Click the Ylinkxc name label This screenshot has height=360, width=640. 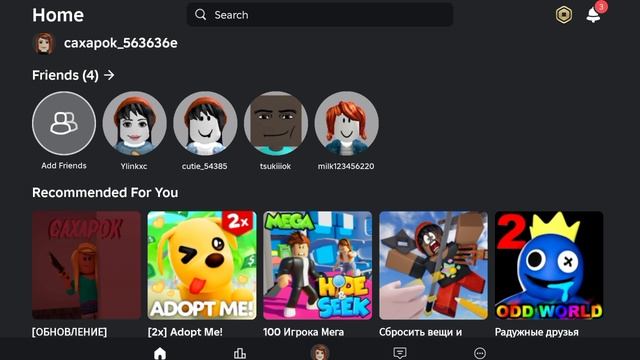pyautogui.click(x=134, y=166)
